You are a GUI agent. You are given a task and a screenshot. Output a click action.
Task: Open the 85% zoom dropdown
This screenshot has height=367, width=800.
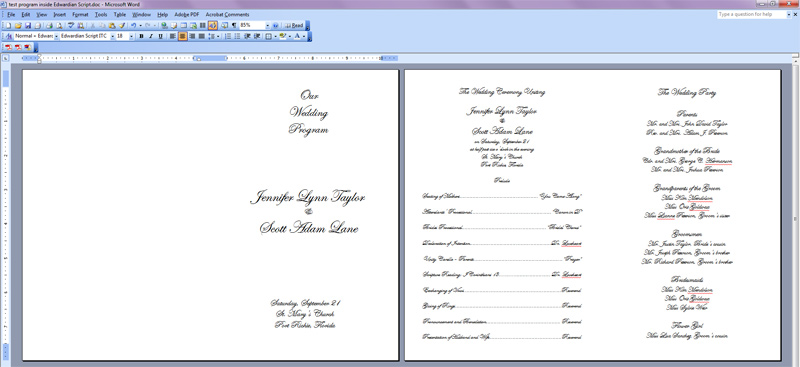click(x=267, y=25)
